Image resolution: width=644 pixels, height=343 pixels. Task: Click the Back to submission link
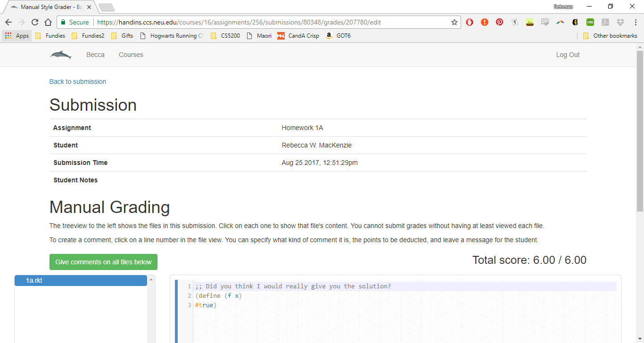[x=78, y=82]
